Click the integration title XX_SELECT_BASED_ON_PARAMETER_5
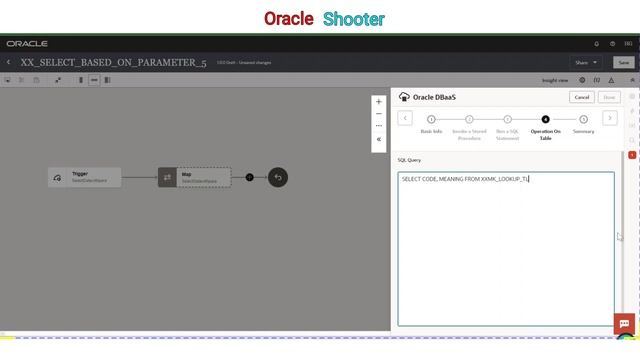 113,62
